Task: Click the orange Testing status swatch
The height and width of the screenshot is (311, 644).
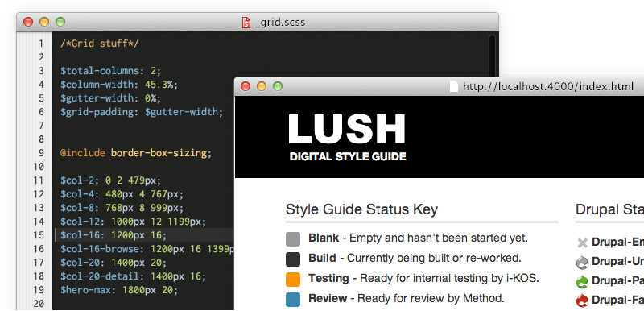Action: coord(293,279)
